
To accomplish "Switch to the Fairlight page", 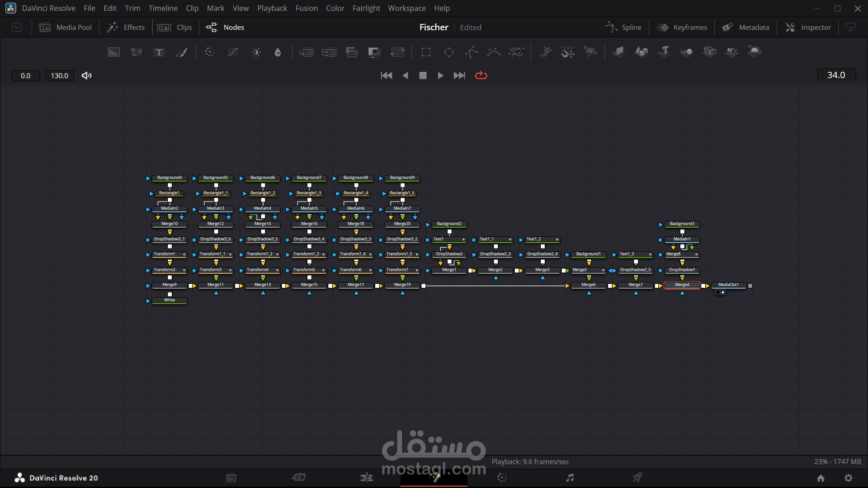I will pyautogui.click(x=570, y=478).
